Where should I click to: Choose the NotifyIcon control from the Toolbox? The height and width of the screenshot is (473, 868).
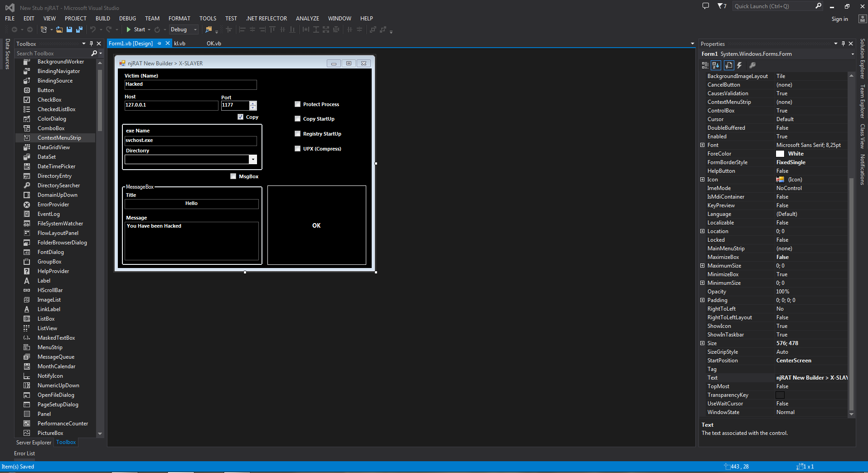[x=50, y=376]
